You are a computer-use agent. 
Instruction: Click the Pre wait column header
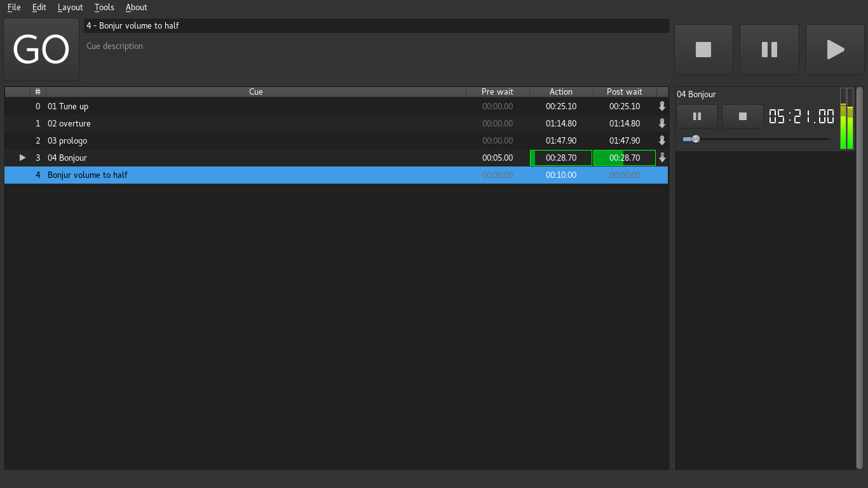[497, 92]
